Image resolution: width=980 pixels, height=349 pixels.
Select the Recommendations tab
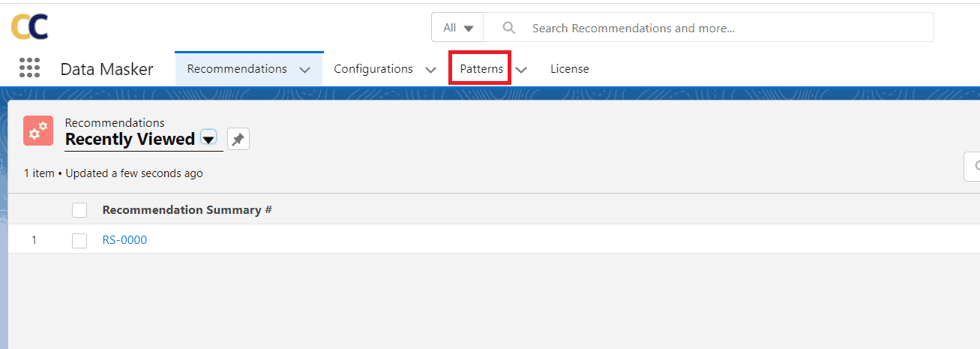pos(237,69)
